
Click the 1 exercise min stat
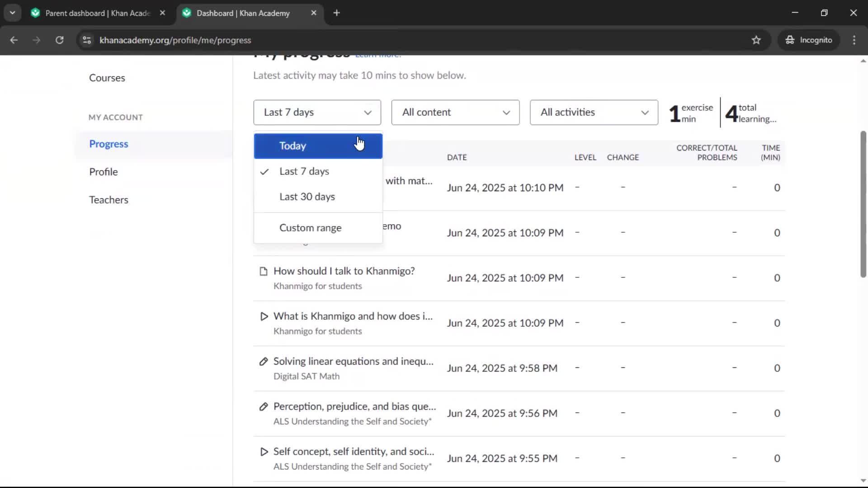click(691, 113)
